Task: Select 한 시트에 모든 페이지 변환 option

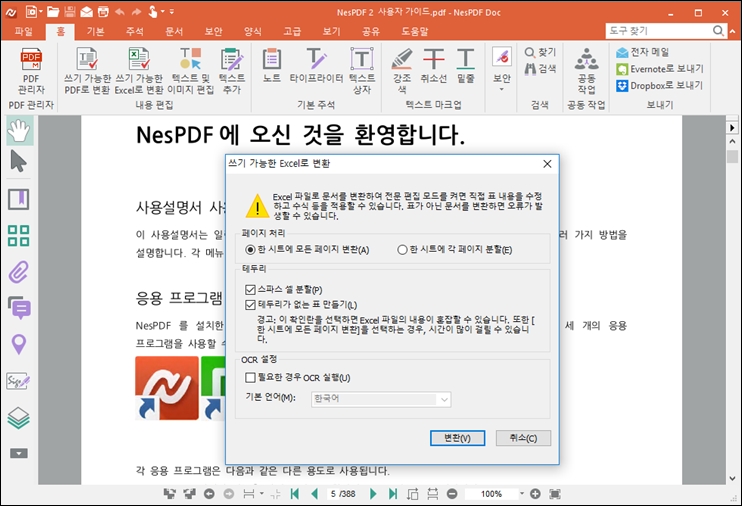Action: (x=307, y=249)
